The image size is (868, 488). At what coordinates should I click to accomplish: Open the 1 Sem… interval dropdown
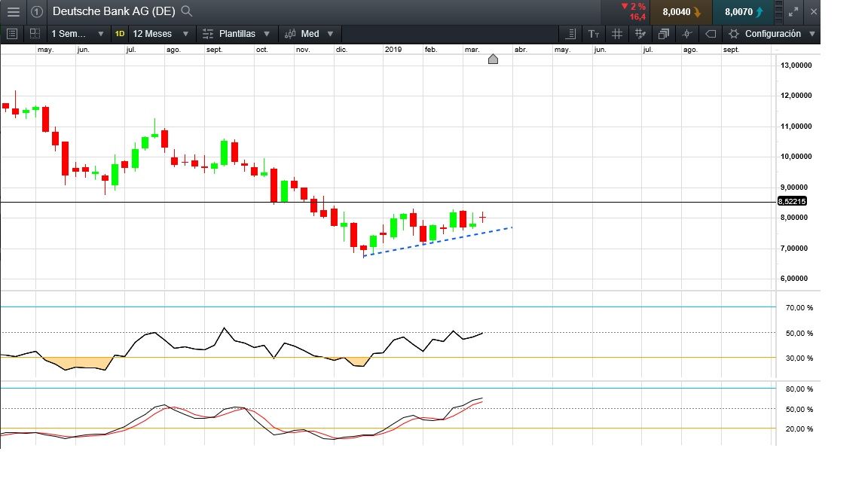pyautogui.click(x=77, y=34)
